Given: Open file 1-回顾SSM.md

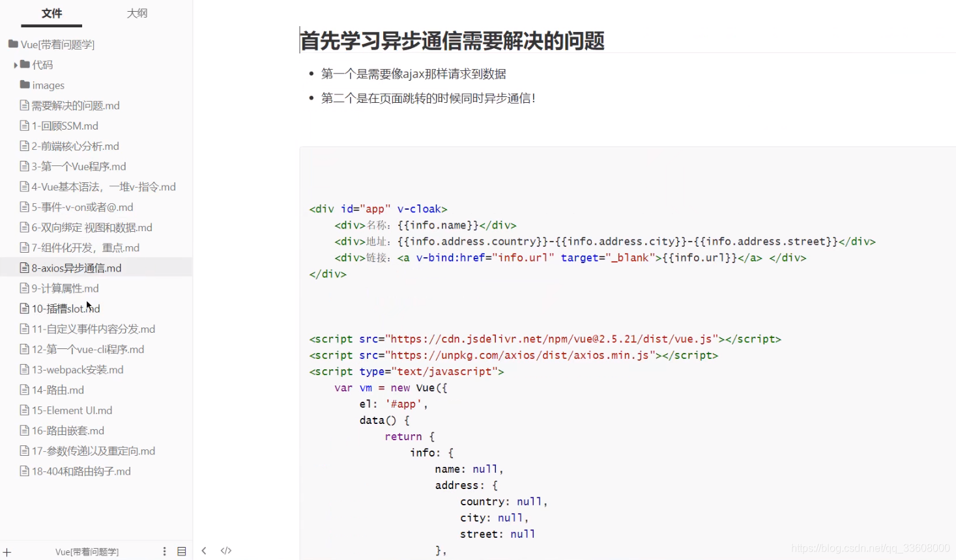Looking at the screenshot, I should (x=65, y=126).
